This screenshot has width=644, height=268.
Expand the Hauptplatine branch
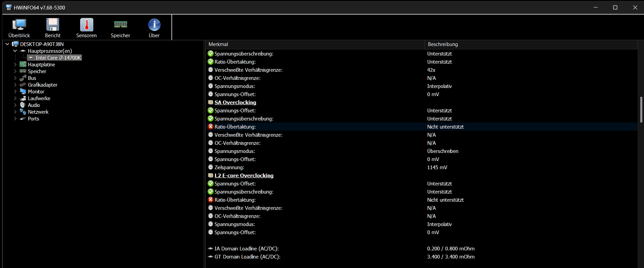coord(15,64)
